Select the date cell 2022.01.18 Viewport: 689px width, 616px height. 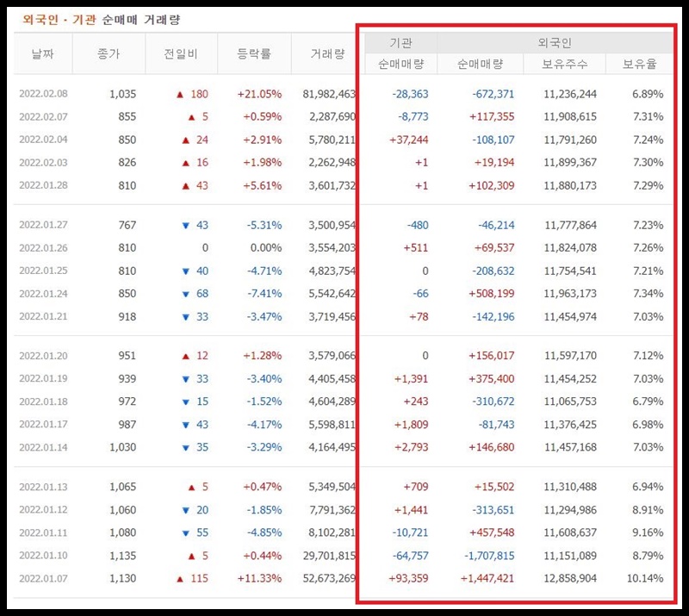44,401
